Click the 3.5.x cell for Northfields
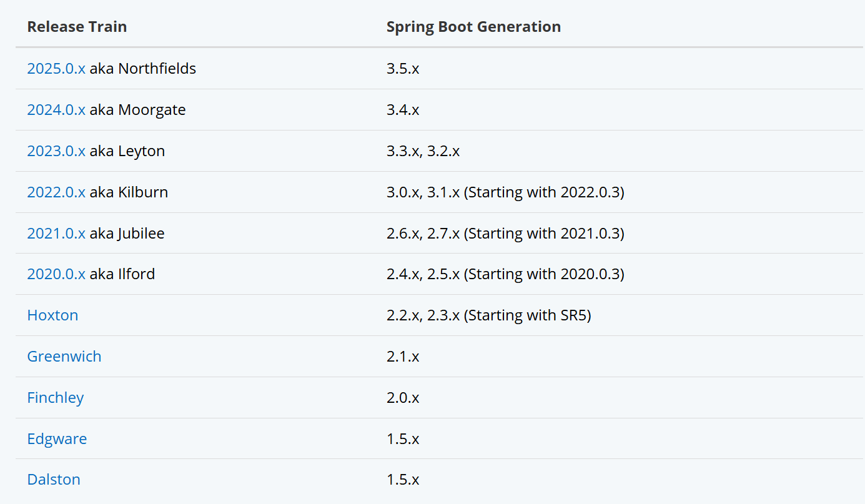The image size is (865, 504). point(403,69)
